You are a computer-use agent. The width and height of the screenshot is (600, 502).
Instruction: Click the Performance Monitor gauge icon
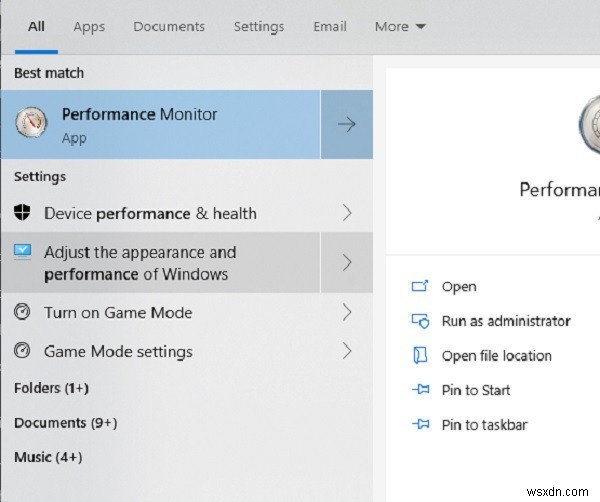[x=31, y=122]
